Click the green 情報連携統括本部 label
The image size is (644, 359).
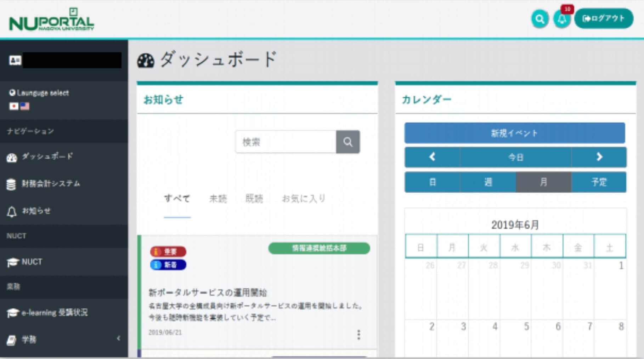(x=318, y=249)
